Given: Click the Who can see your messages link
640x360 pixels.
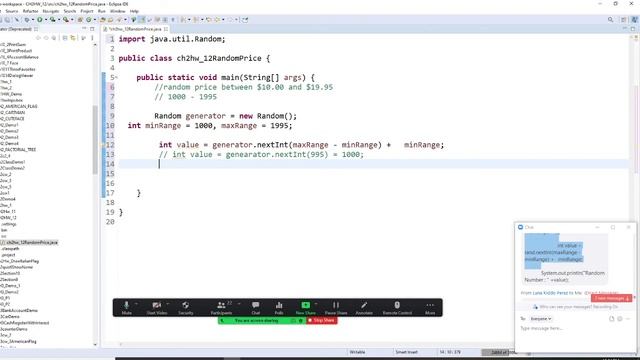Looking at the screenshot, I should [x=565, y=307].
